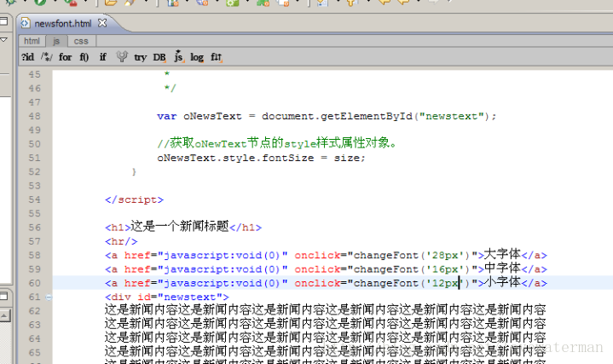
Task: Click the <div id="newstext"> tag
Action: [x=167, y=298]
